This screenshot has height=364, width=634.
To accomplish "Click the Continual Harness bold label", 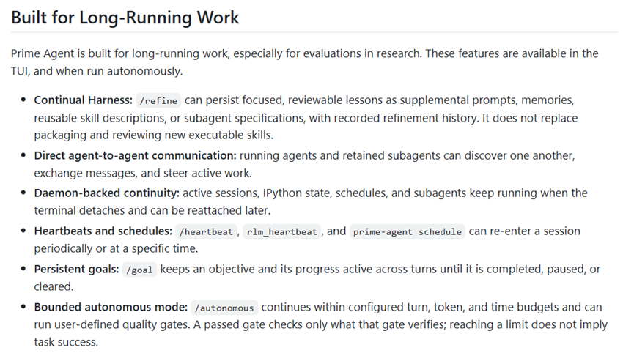I will click(x=84, y=100).
